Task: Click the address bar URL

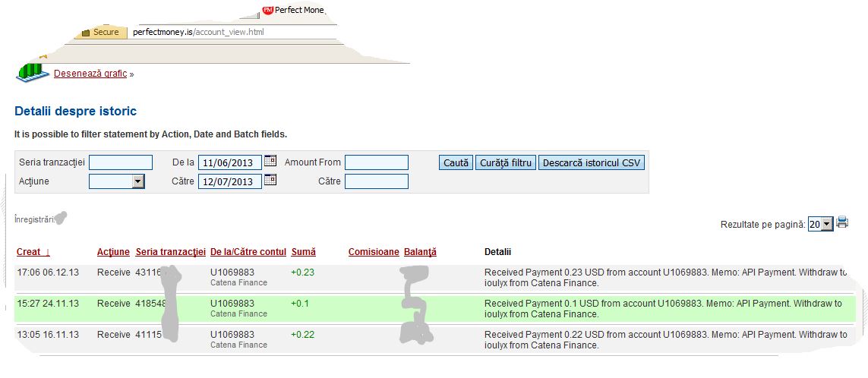Action: coord(197,33)
